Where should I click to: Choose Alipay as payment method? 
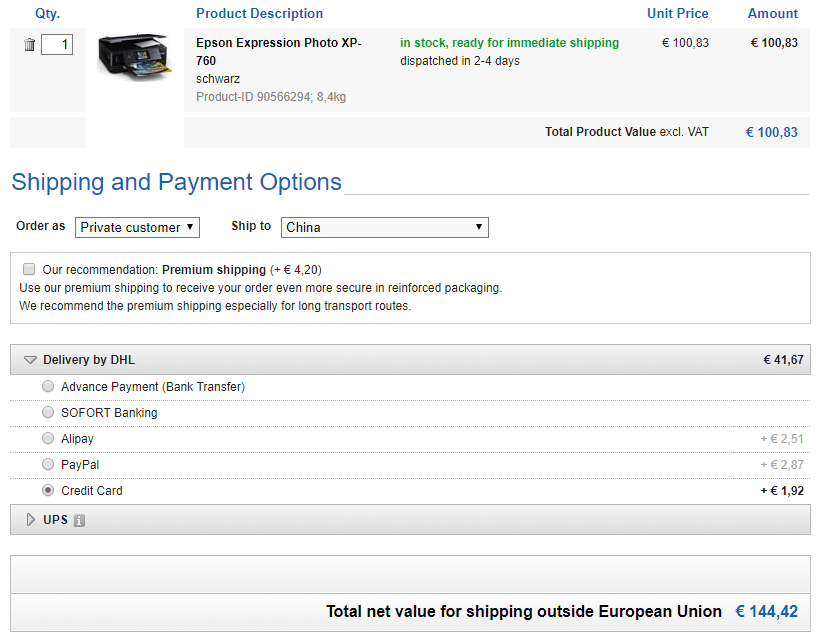click(x=48, y=438)
